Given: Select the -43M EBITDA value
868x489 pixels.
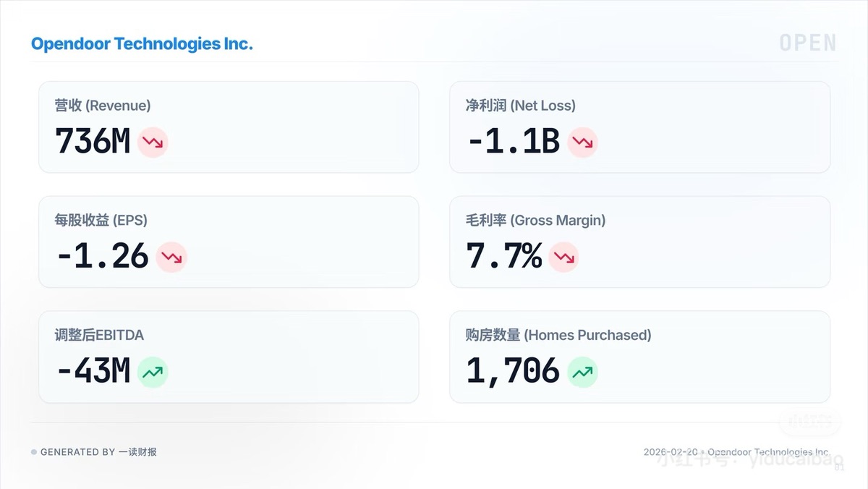Looking at the screenshot, I should [93, 371].
